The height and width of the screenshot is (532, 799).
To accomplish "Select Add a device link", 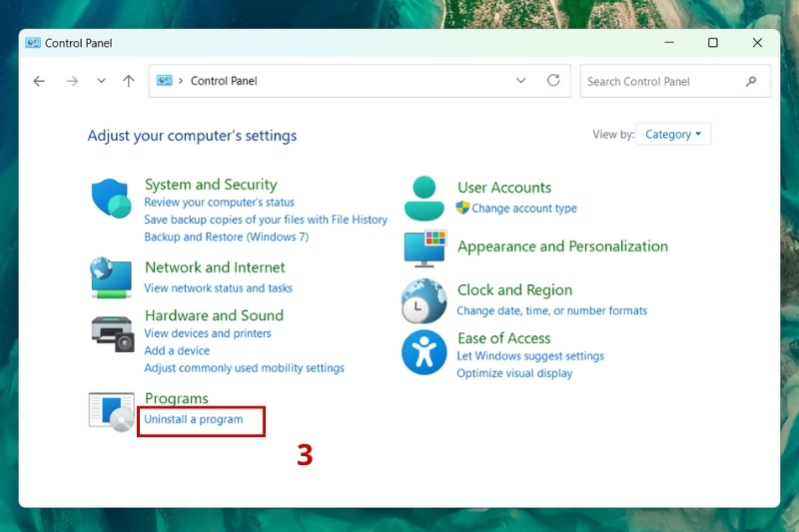I will (177, 350).
